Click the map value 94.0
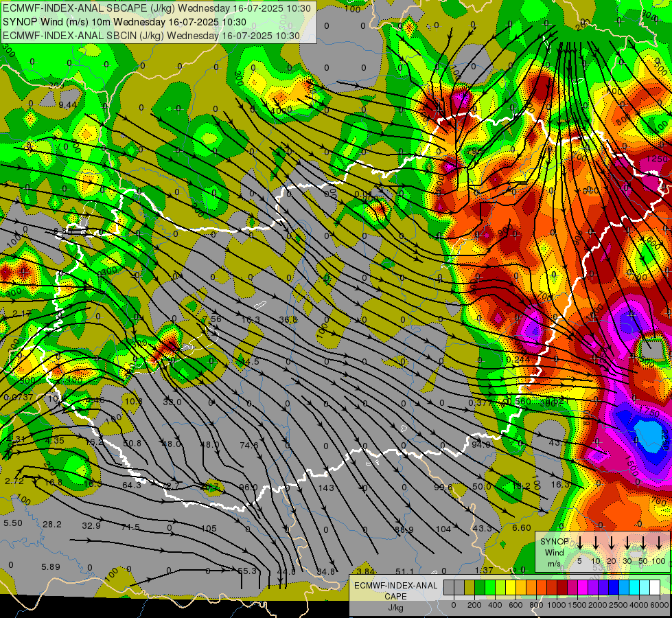The height and width of the screenshot is (618, 672). tap(481, 445)
